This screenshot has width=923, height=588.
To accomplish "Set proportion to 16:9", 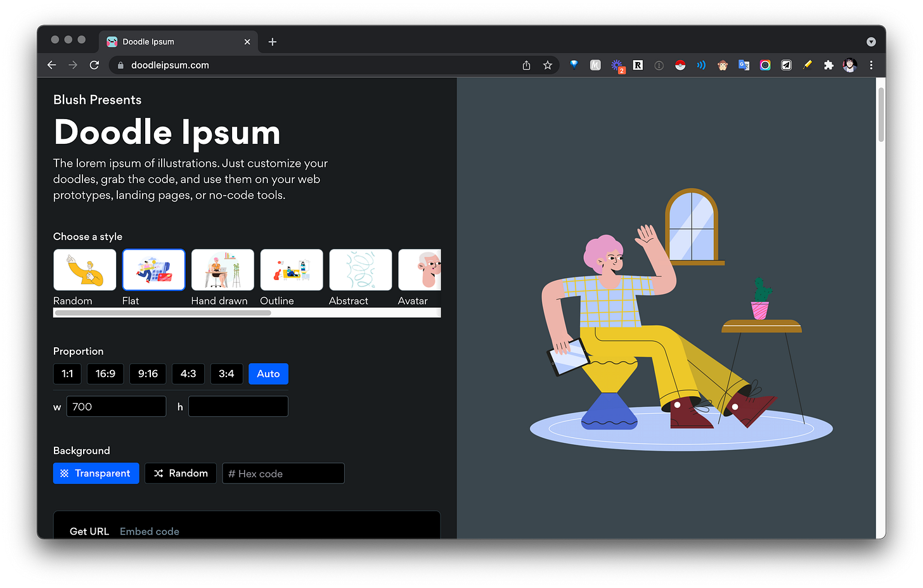I will click(105, 374).
